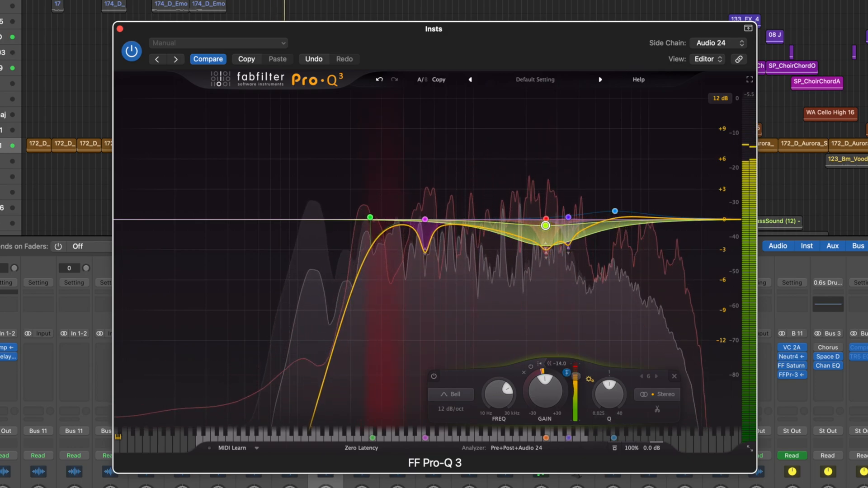868x488 pixels.
Task: Select next band with right arrow
Action: tap(656, 376)
